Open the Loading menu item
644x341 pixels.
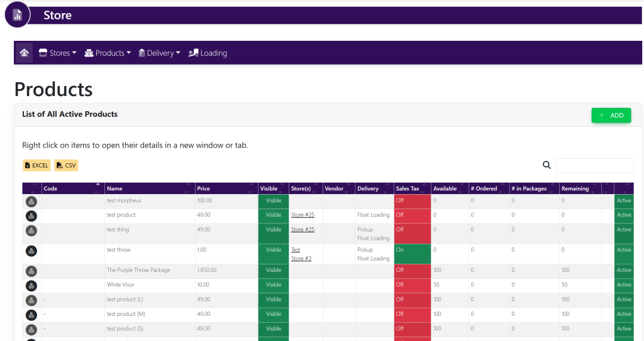[208, 53]
